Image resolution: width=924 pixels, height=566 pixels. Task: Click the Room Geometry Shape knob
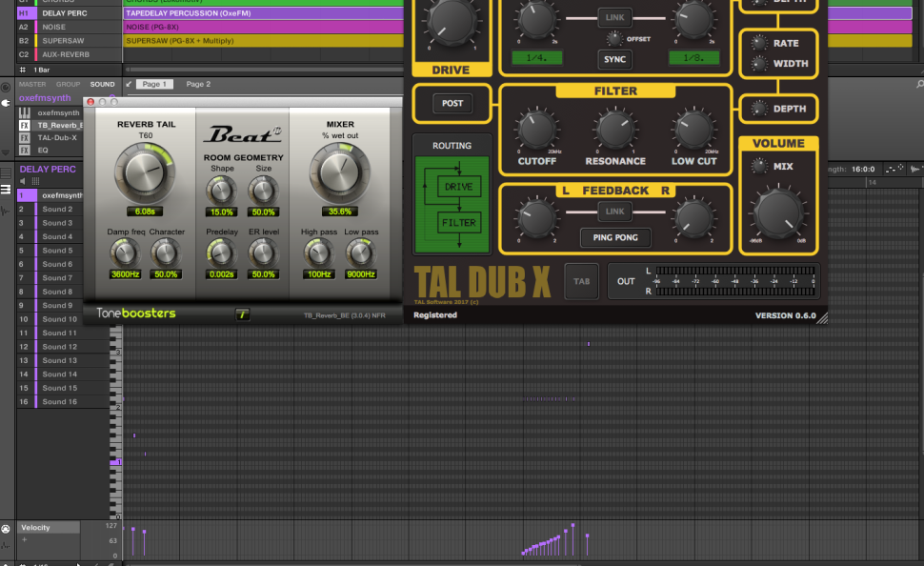pyautogui.click(x=222, y=191)
